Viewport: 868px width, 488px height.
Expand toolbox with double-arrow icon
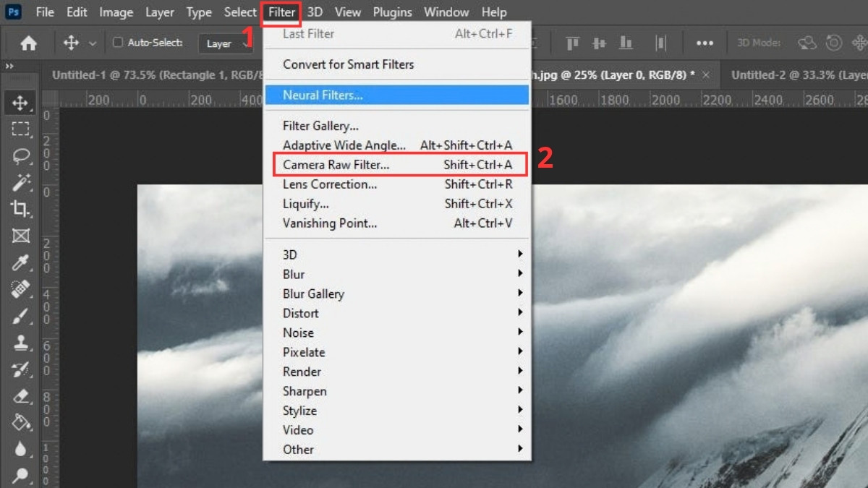tap(9, 66)
